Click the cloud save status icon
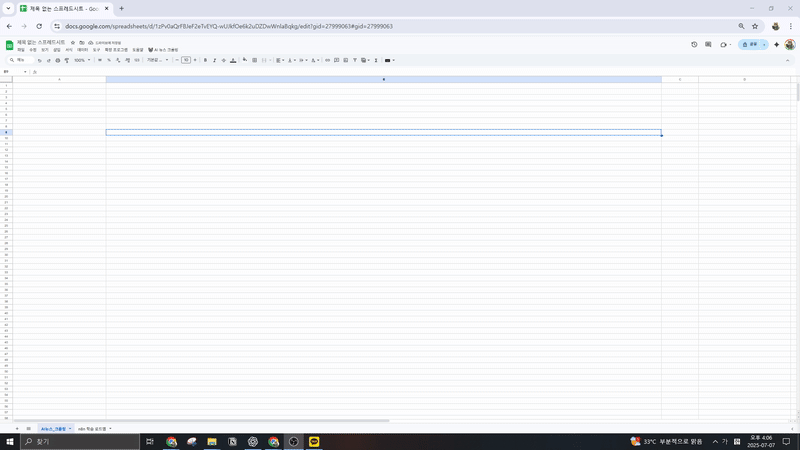 pos(91,43)
